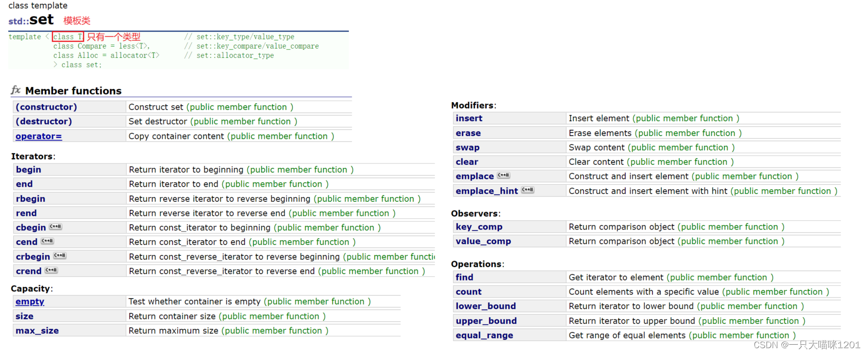Open the (destructor) member function link
Screen dimensions: 868x354
tap(44, 122)
